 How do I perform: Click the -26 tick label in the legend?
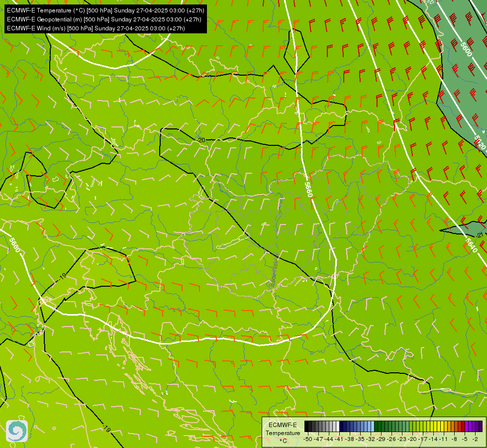pos(391,439)
